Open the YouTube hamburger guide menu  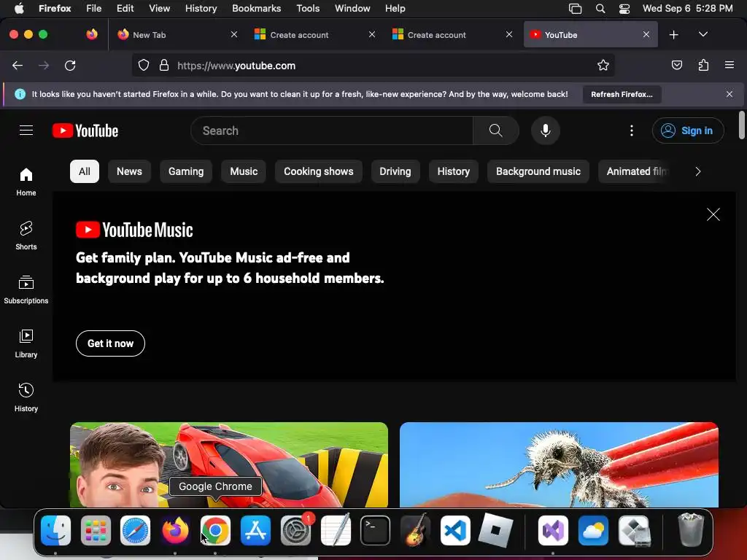click(x=26, y=131)
